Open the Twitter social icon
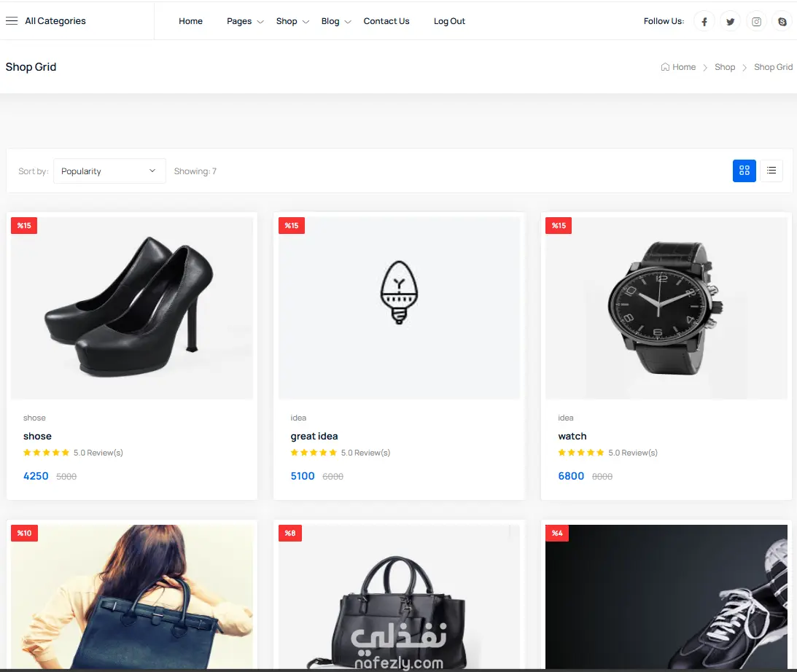797x672 pixels. click(730, 21)
